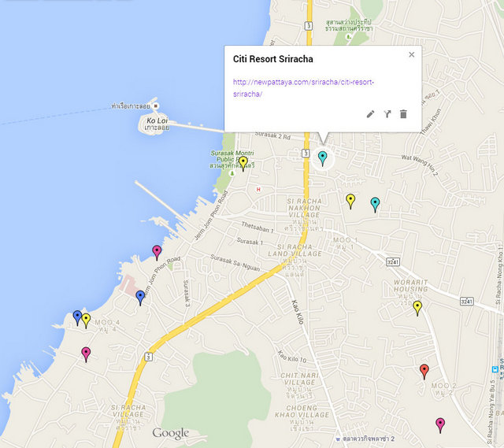
Task: Click cyan marker east of Si Racha Nakhon Village
Action: point(375,205)
